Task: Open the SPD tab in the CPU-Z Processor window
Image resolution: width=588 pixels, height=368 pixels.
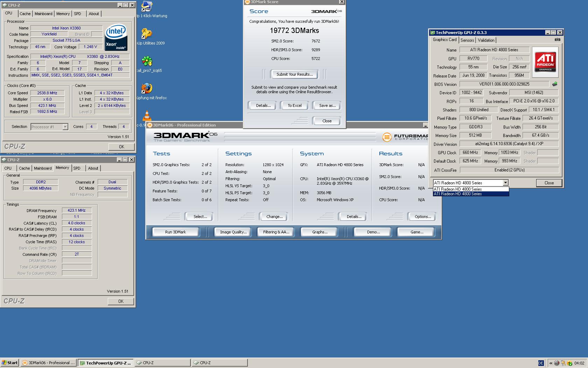Action: pos(77,14)
